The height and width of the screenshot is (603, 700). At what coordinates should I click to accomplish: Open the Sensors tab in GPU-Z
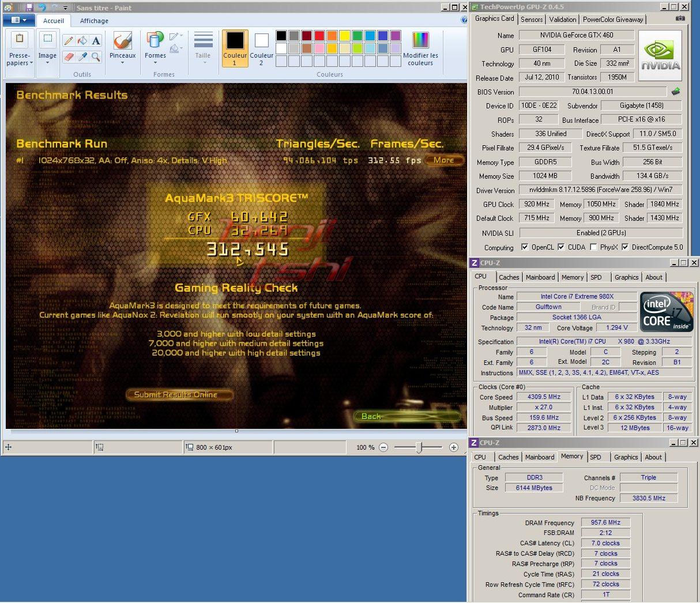click(532, 19)
